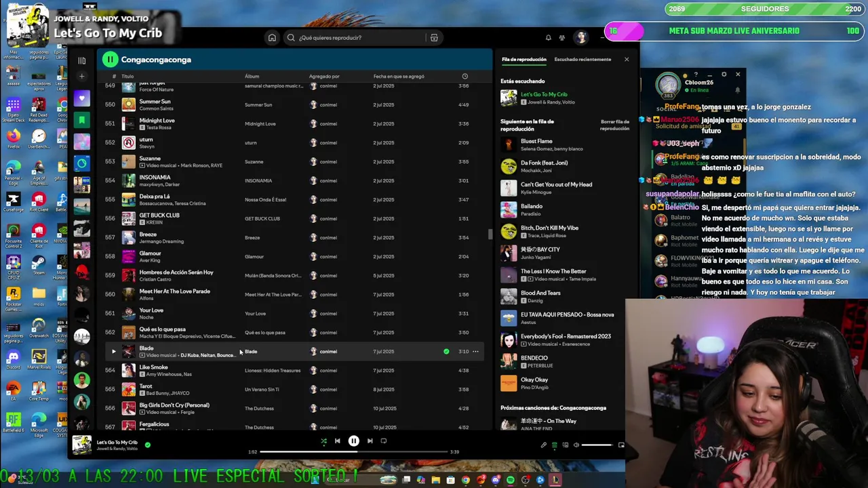Sort by the 'Título' column header

(x=127, y=77)
